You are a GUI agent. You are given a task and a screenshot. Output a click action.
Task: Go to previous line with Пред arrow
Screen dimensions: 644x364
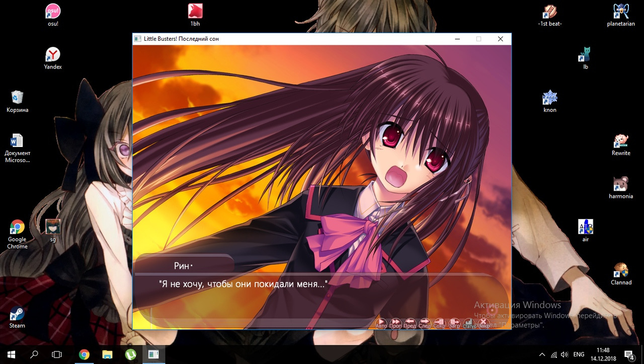[x=410, y=323]
